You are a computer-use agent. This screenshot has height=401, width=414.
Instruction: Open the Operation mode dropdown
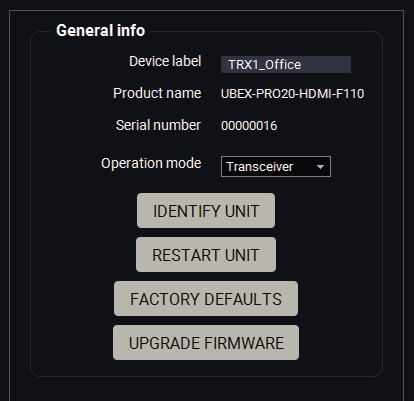coord(276,166)
